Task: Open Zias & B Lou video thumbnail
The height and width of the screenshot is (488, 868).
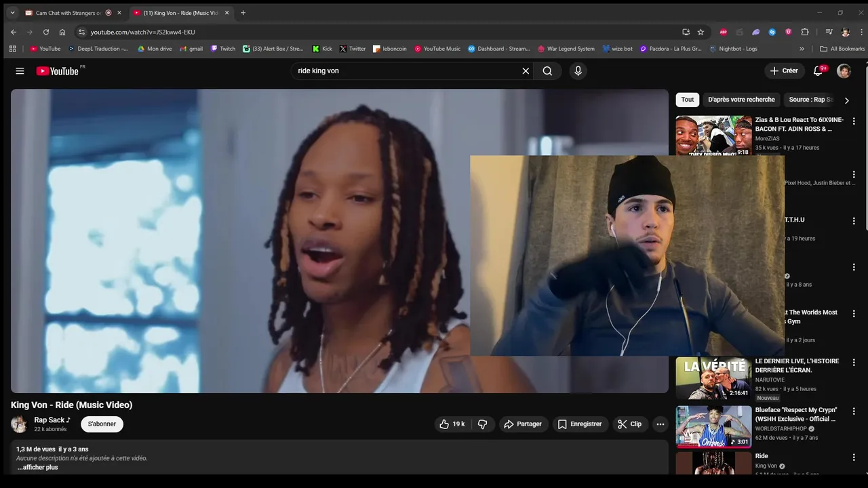Action: click(713, 136)
